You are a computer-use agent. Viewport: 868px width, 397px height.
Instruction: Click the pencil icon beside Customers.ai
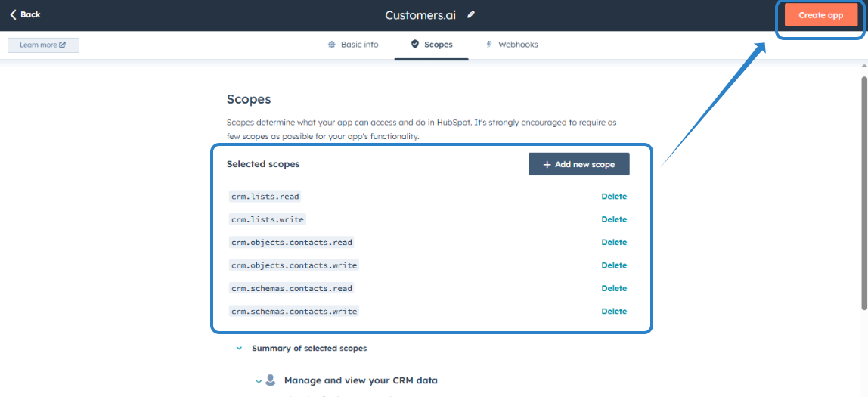coord(471,15)
